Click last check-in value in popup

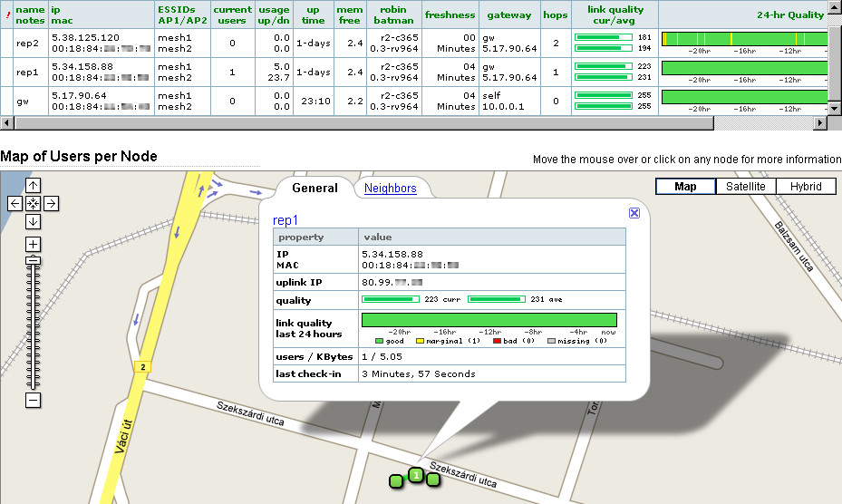(x=419, y=374)
